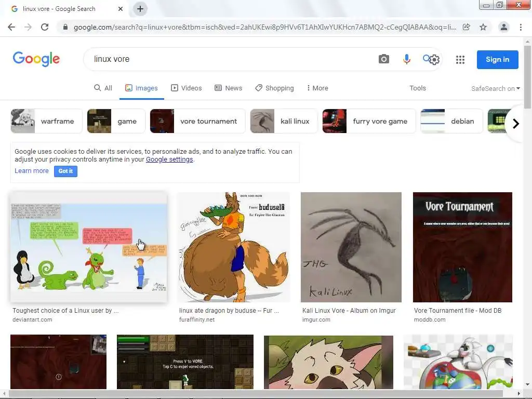Open the News tab

click(x=229, y=88)
